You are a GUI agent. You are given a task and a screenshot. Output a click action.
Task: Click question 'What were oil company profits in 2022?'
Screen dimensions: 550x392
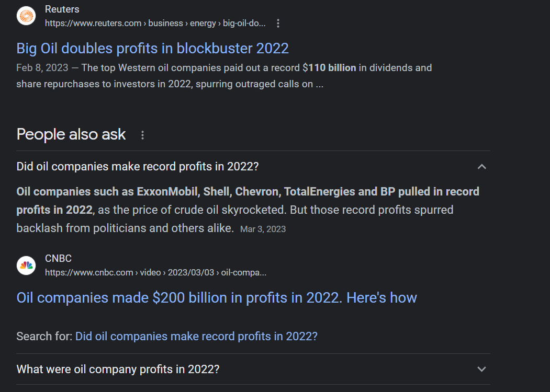coord(118,369)
